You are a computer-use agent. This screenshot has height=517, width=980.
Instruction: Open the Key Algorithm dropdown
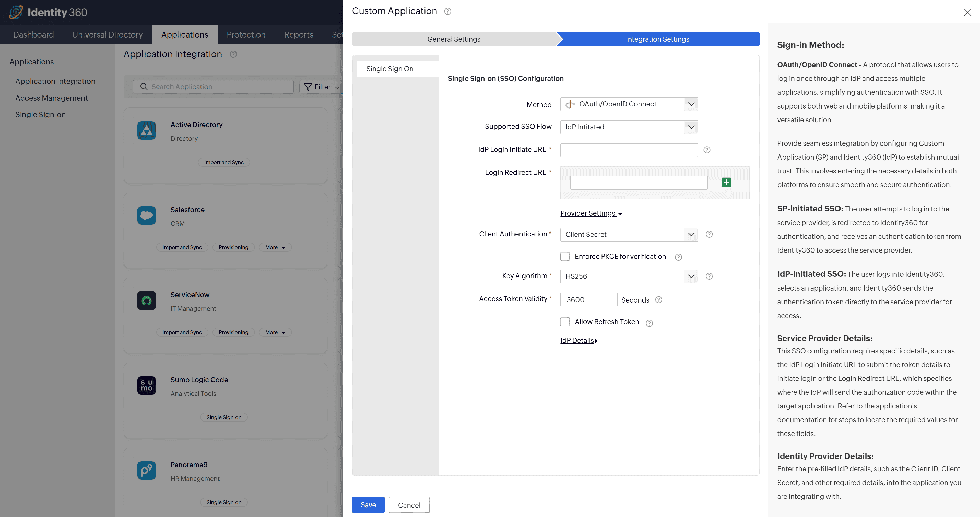pos(629,276)
